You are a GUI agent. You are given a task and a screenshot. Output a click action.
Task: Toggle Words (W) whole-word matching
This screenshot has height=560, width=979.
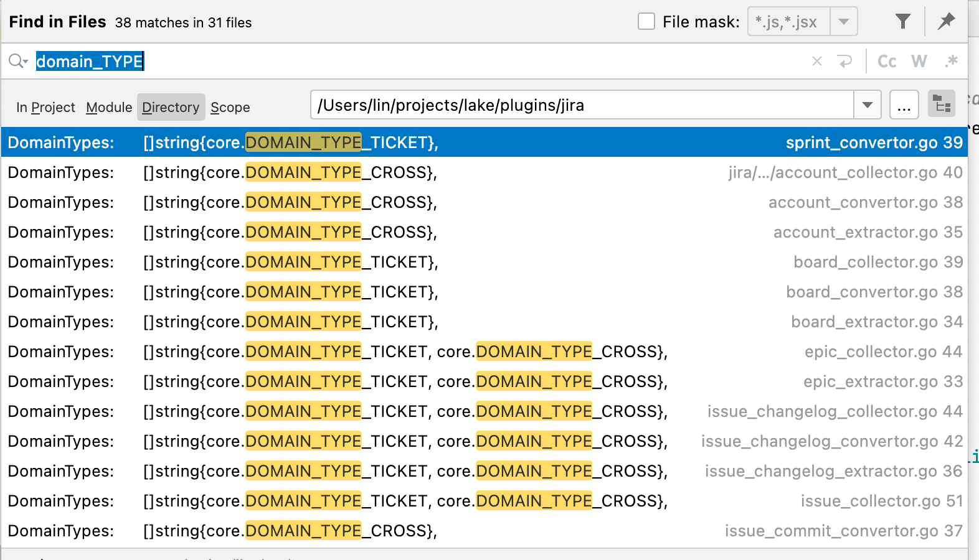[919, 61]
